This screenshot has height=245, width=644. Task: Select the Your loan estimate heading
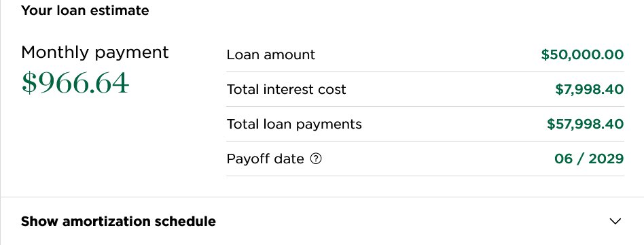click(x=85, y=10)
